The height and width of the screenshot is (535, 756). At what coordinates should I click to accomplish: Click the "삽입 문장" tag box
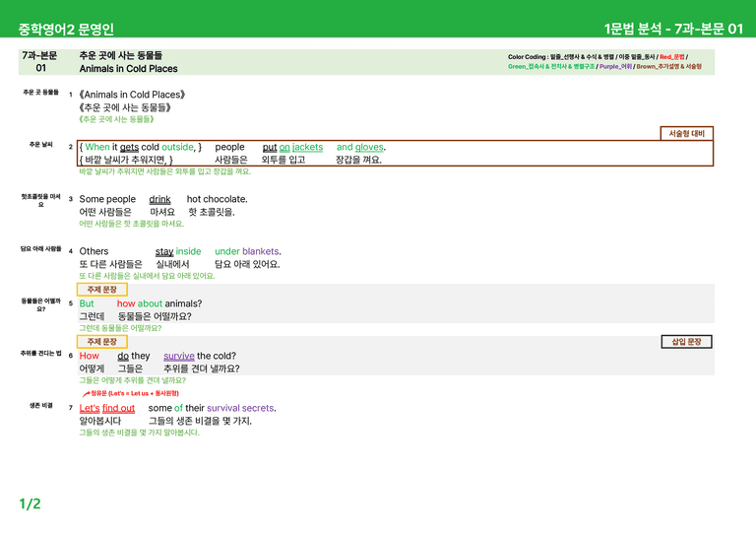pos(686,342)
